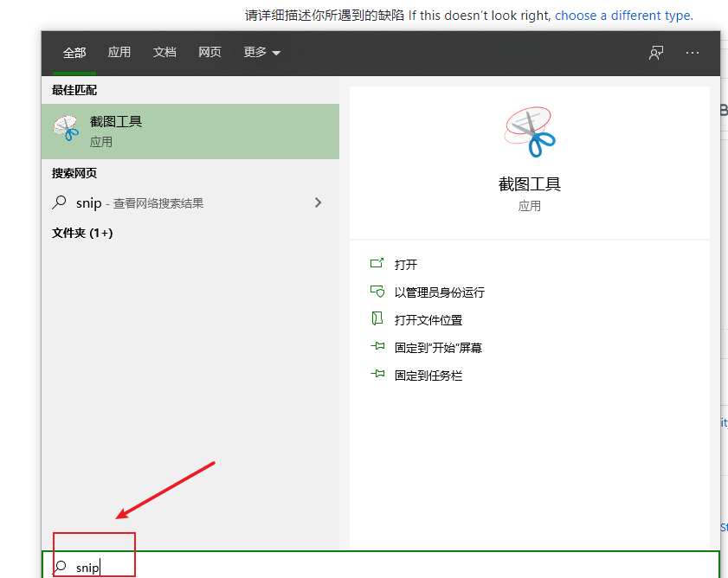Open the 'choose a different type' link
728x578 pixels.
pos(622,15)
